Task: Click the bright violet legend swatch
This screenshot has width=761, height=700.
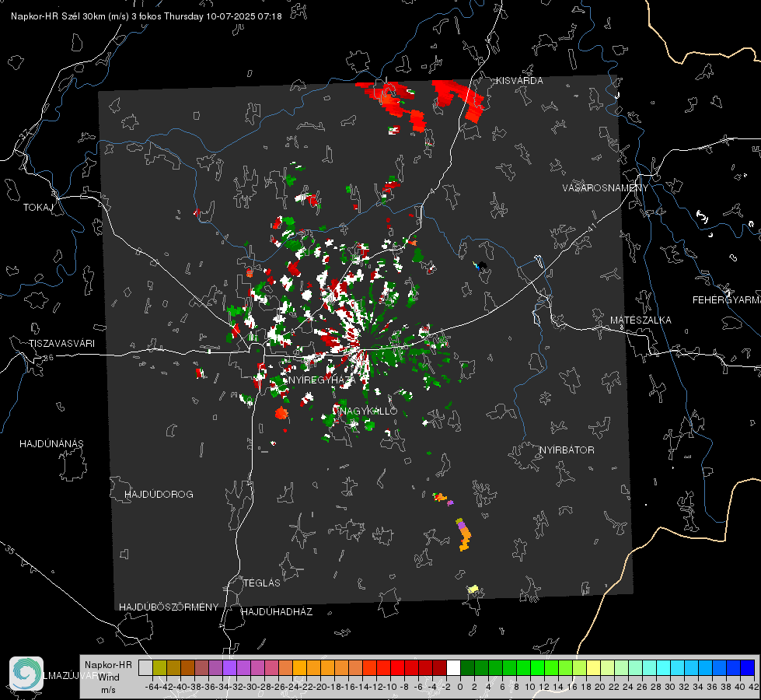Action: click(x=229, y=667)
